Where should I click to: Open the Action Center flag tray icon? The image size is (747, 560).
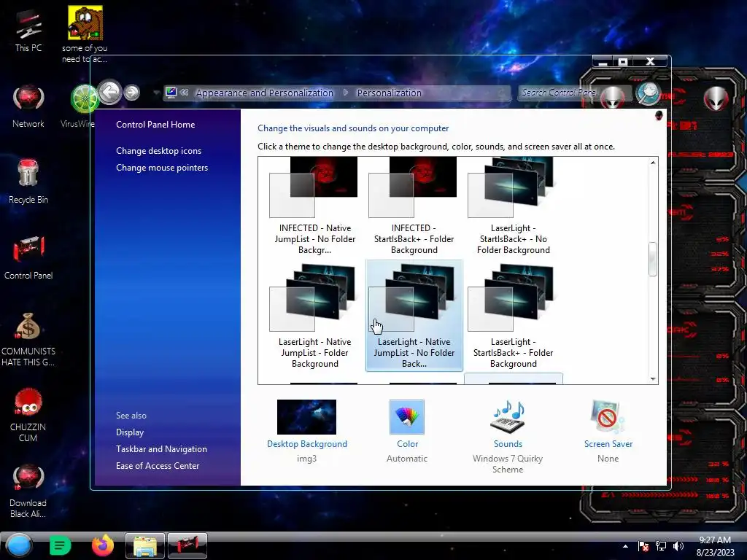tap(643, 546)
